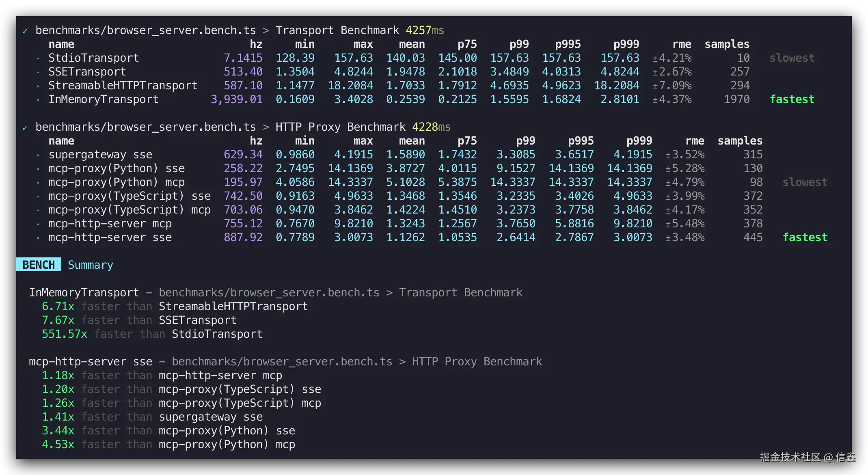Click the slowest label next to StdioTransport

click(792, 58)
